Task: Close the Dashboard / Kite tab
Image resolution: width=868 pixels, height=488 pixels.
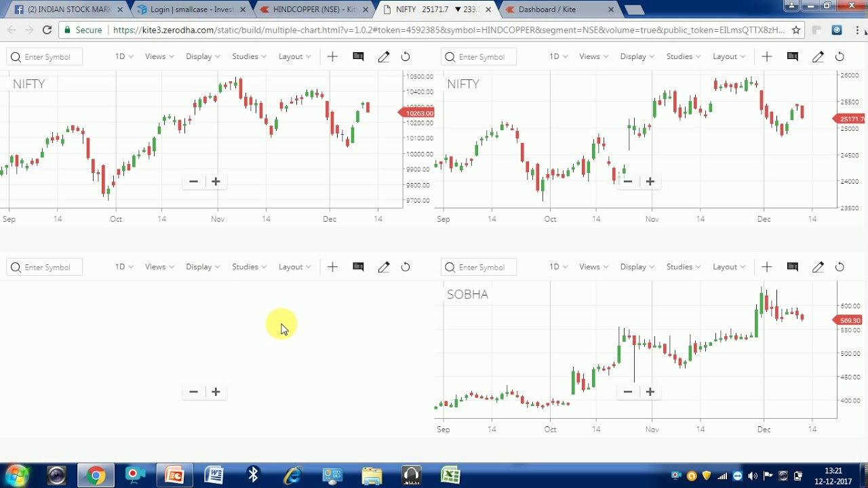Action: coord(611,9)
